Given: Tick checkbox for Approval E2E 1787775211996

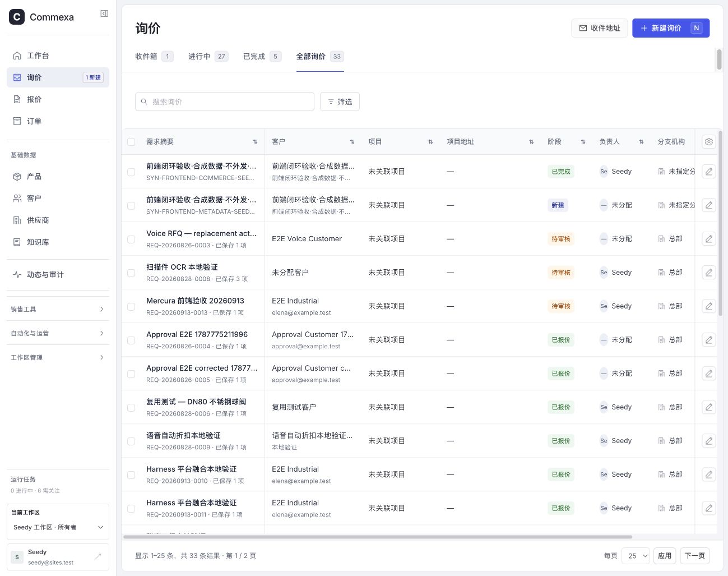Looking at the screenshot, I should tap(131, 340).
